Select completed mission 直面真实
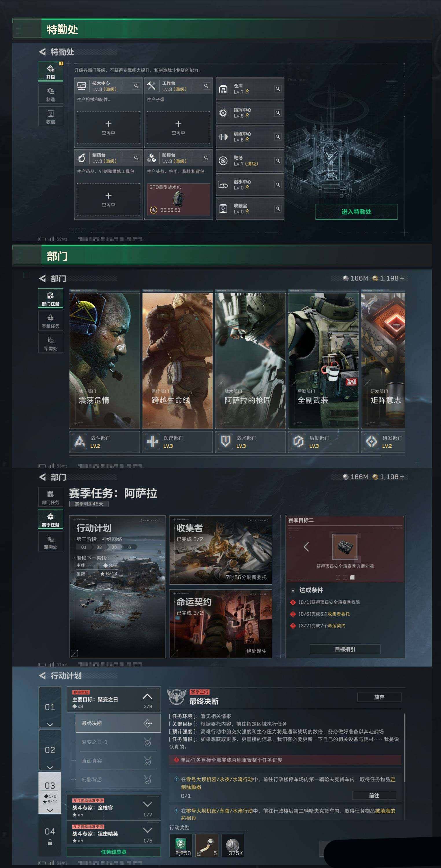The image size is (441, 868). click(118, 761)
